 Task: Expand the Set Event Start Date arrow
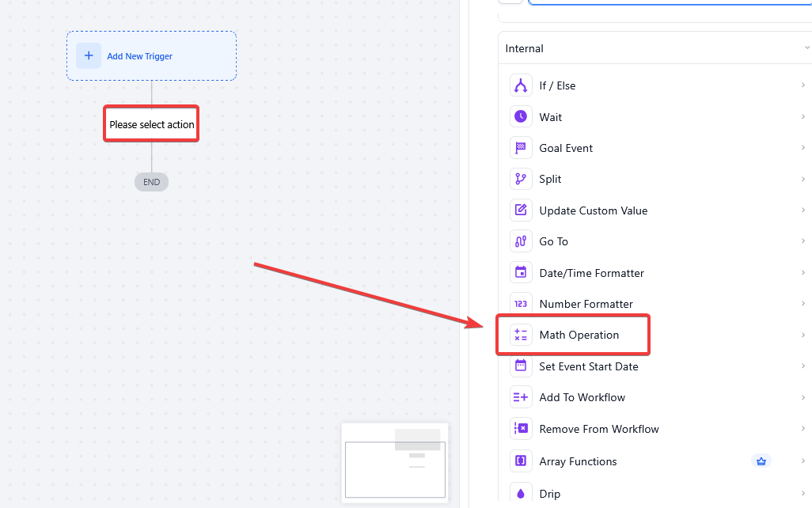(x=803, y=366)
